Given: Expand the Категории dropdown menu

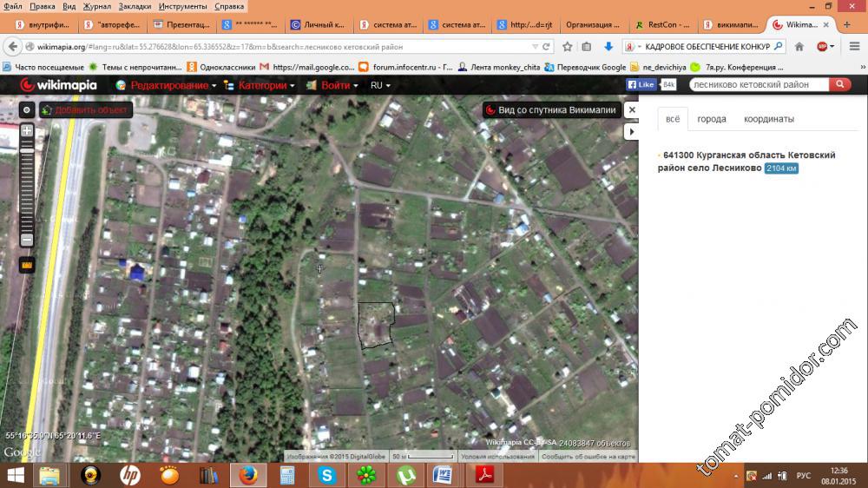Looking at the screenshot, I should (260, 85).
